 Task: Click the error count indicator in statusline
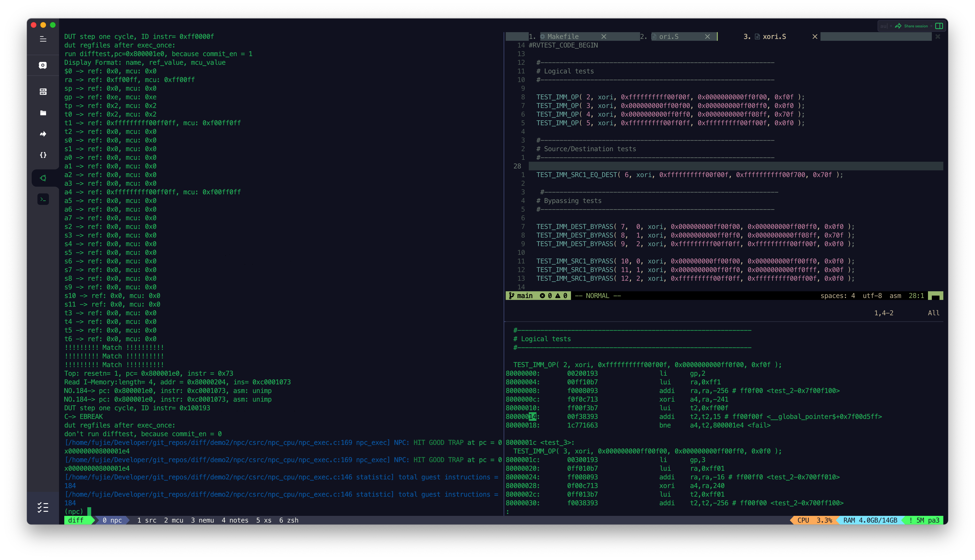546,296
